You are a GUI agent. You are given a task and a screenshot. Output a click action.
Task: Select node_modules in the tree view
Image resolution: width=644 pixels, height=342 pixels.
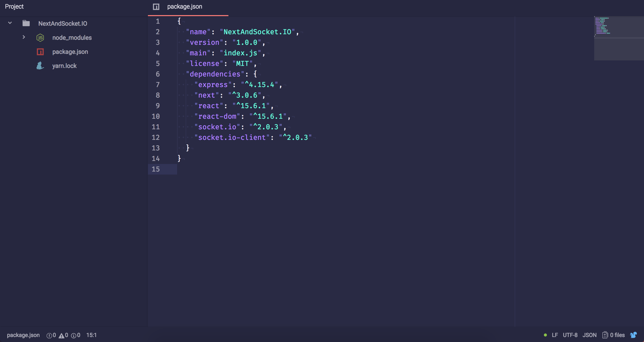(x=72, y=38)
